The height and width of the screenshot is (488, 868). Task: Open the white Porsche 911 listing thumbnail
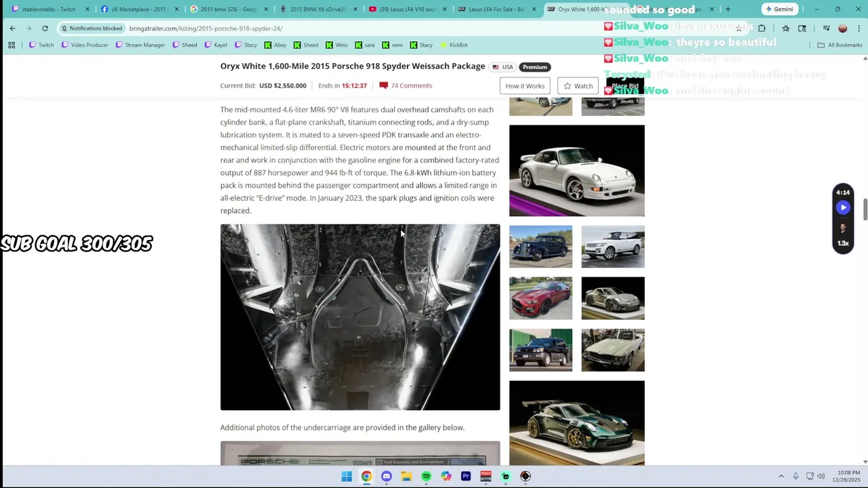pyautogui.click(x=577, y=171)
